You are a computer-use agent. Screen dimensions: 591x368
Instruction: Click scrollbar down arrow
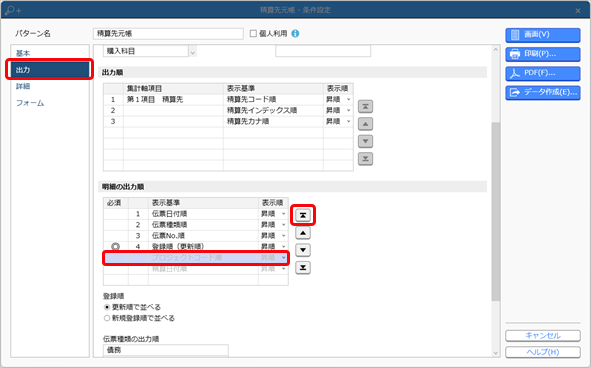pos(496,353)
